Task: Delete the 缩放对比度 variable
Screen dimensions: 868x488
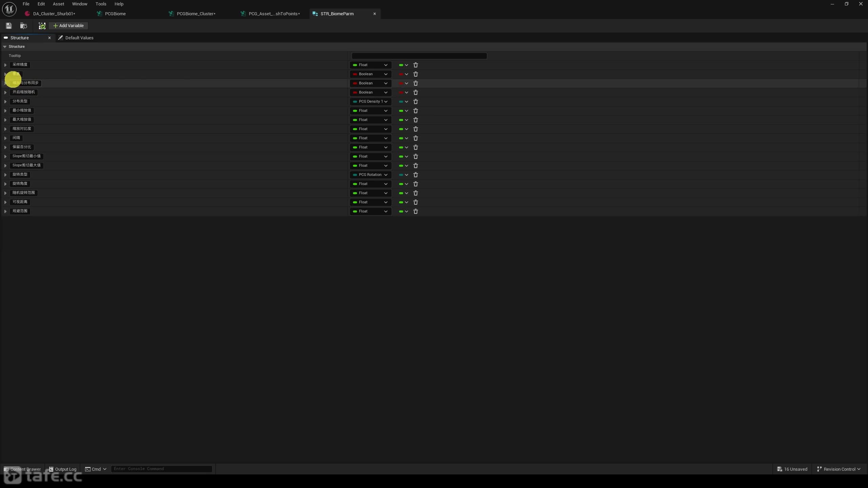Action: click(x=416, y=129)
